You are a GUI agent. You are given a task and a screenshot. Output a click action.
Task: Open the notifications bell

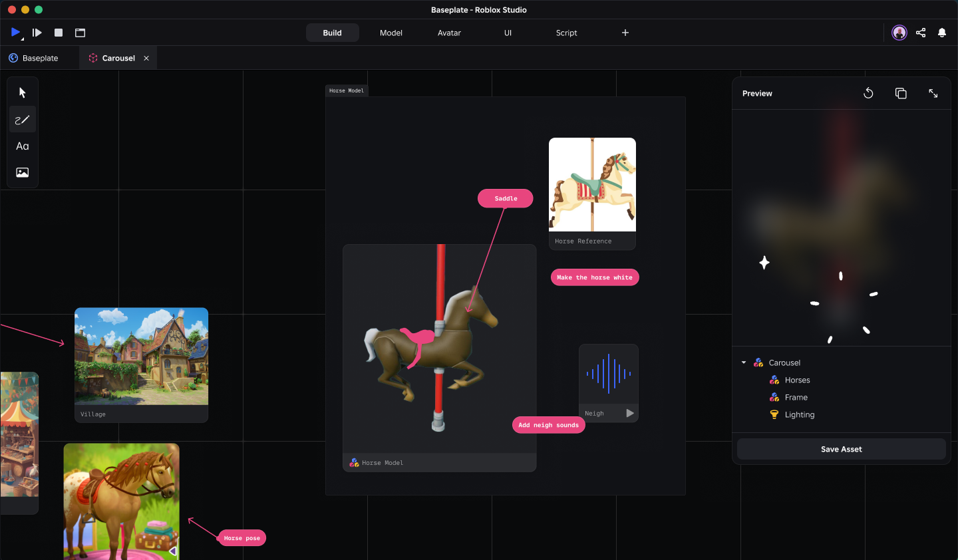click(x=942, y=33)
